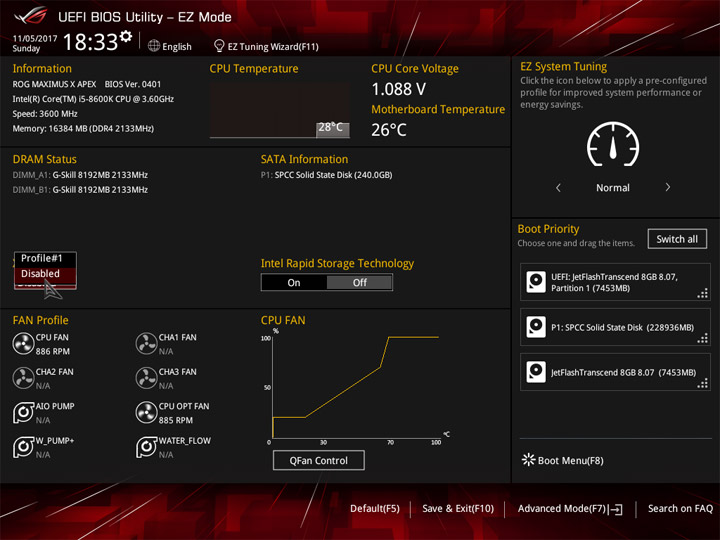Click the 1.088 V core voltage value
The image size is (720, 540).
click(399, 89)
